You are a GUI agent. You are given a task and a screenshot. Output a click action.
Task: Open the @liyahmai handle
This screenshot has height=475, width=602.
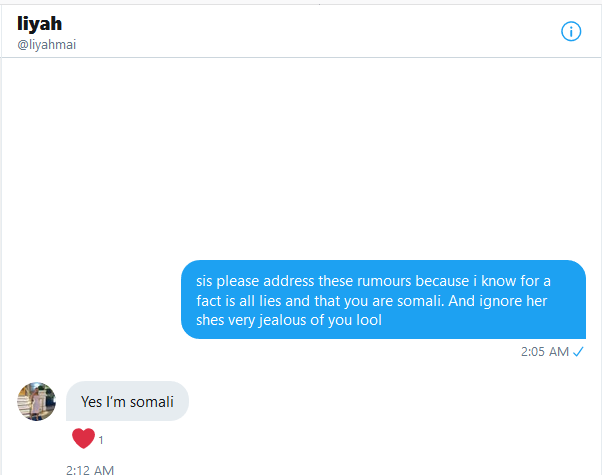[x=46, y=45]
